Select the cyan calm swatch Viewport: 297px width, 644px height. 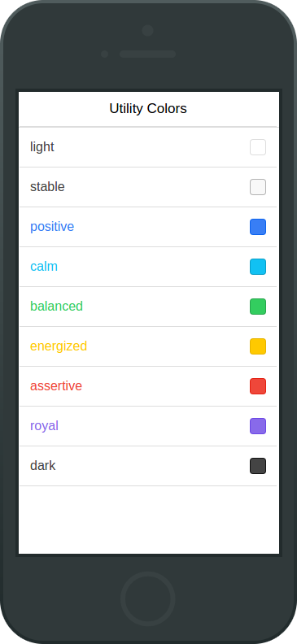[258, 267]
